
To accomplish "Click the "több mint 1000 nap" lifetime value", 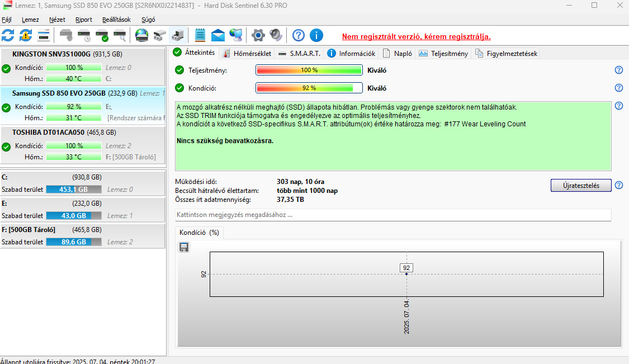I will pyautogui.click(x=308, y=191).
